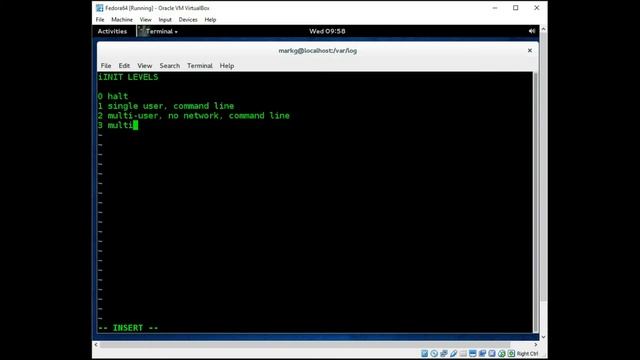Click the video capture status icon
640x360 pixels.
click(482, 353)
